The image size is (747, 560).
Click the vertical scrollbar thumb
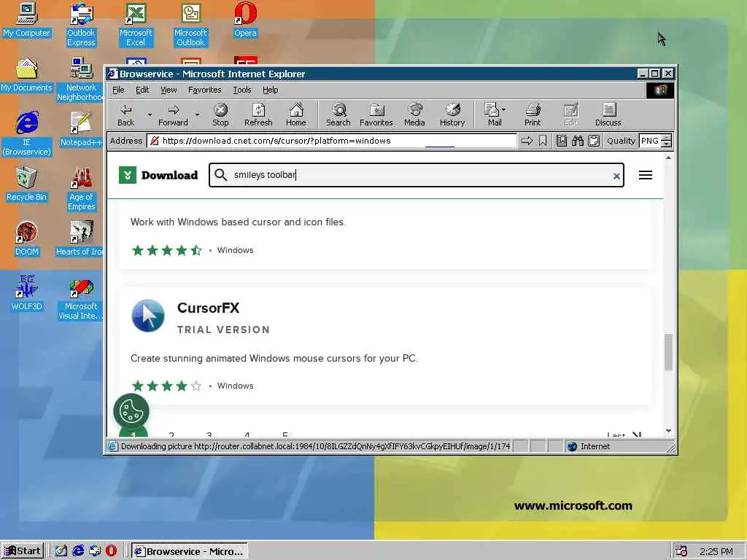(x=668, y=352)
